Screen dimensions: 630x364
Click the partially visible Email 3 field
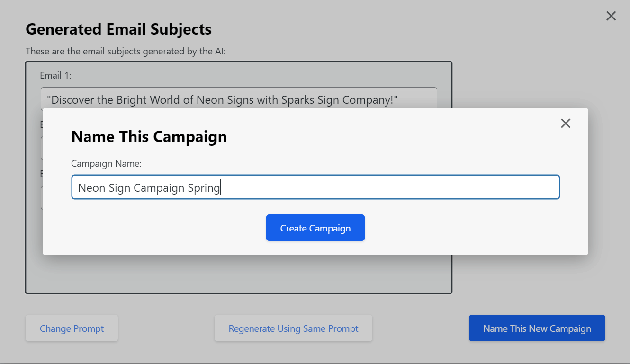pos(43,197)
